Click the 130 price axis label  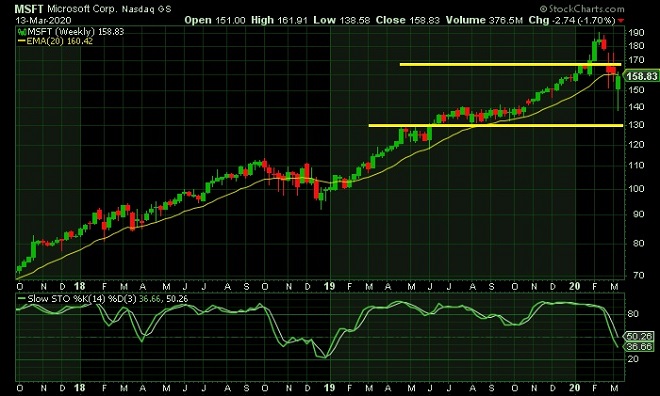pos(636,125)
